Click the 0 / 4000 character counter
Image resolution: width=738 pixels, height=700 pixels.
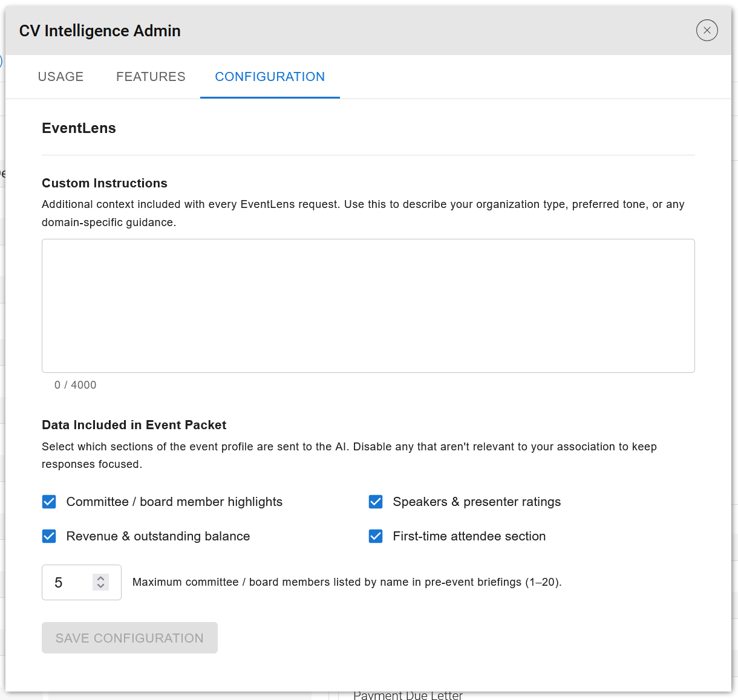pos(75,385)
